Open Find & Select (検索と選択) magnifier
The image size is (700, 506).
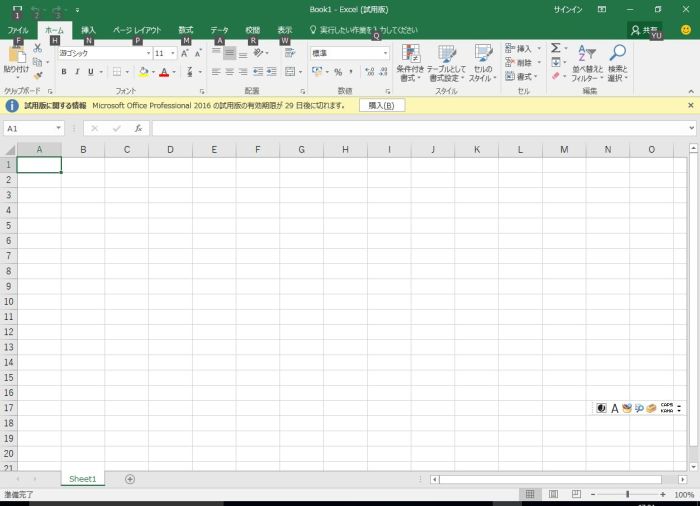(x=617, y=62)
